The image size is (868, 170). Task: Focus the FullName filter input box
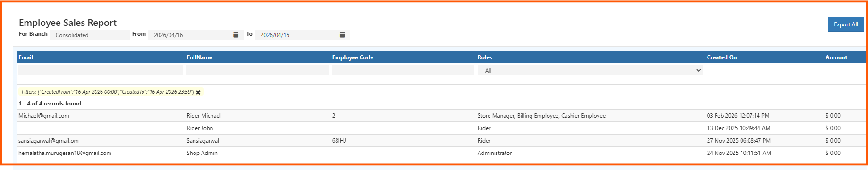tap(257, 70)
